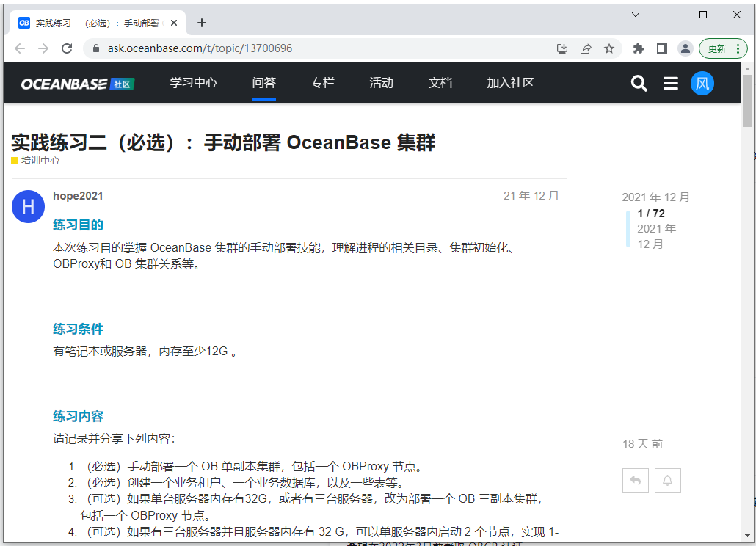Click the text 请记录并分享下列内容
The width and height of the screenshot is (756, 546).
click(112, 439)
